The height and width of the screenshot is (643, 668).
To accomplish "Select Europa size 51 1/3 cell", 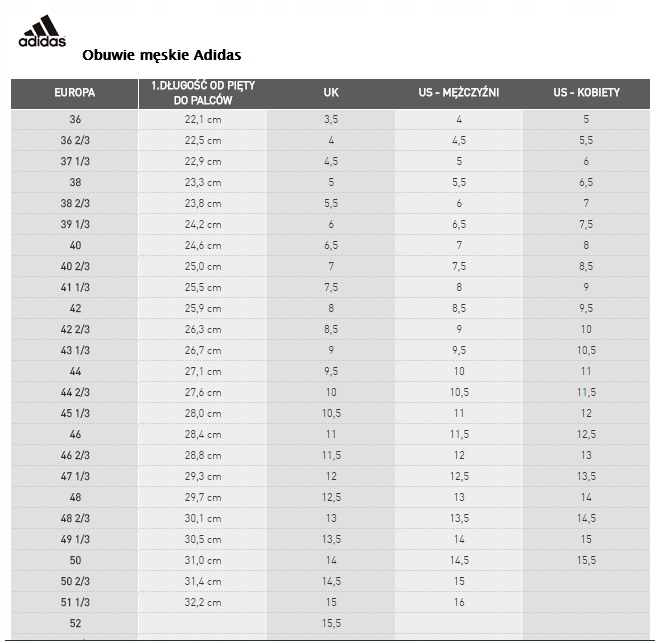I will tap(75, 602).
